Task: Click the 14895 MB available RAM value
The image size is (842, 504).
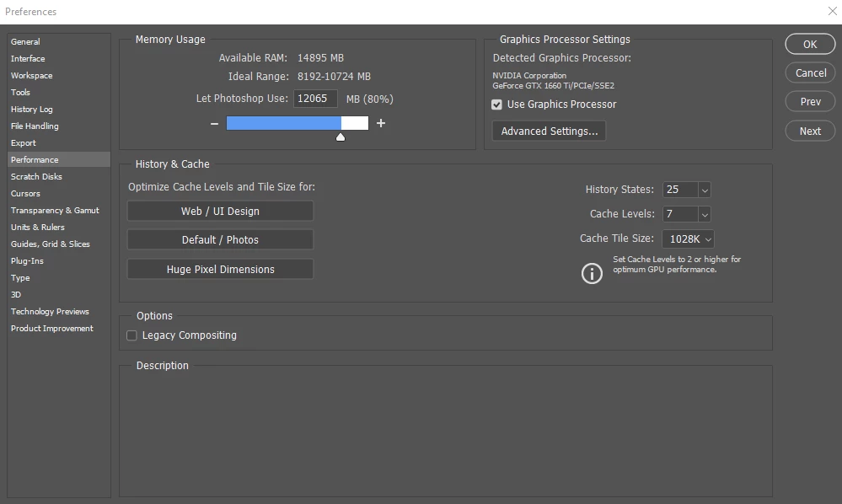Action: coord(320,58)
